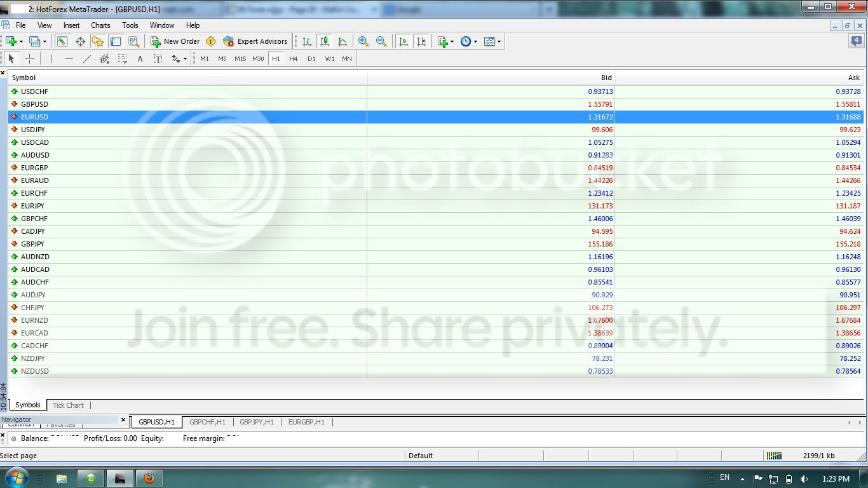Toggle the Market Watch window icon
The width and height of the screenshot is (868, 488).
pos(62,41)
